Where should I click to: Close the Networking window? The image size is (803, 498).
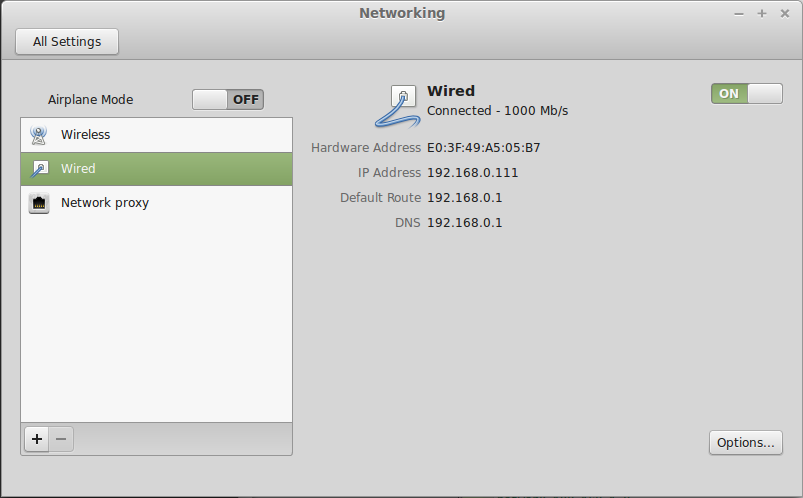[785, 14]
